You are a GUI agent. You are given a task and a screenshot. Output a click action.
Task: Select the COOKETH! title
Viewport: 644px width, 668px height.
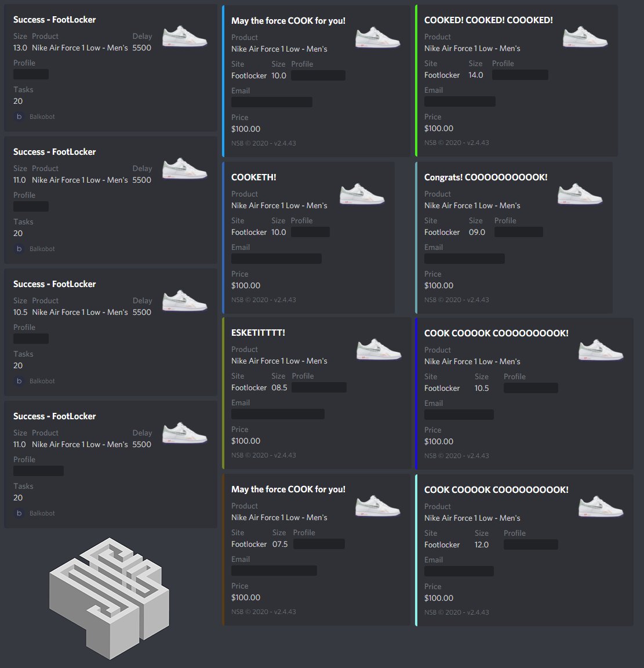click(253, 177)
